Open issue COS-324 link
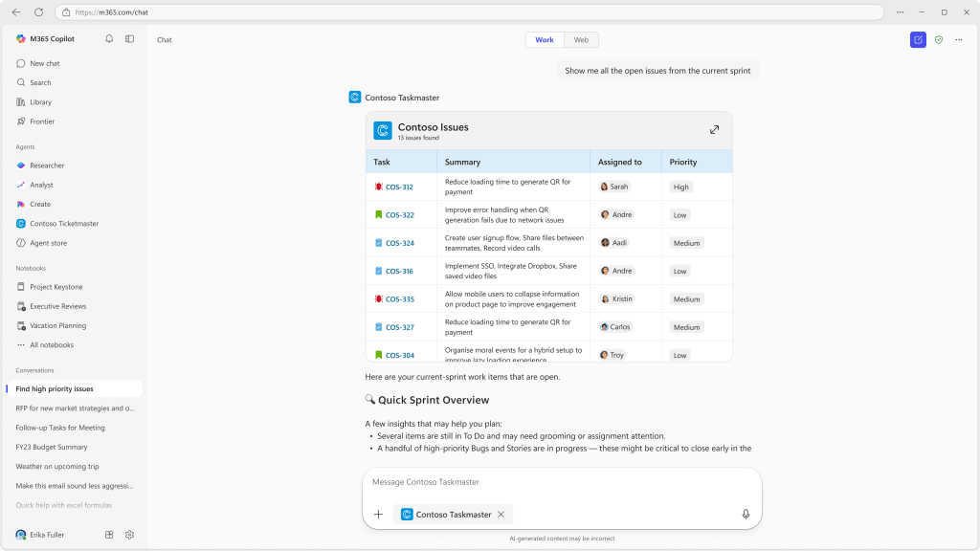Image resolution: width=980 pixels, height=551 pixels. click(x=399, y=243)
